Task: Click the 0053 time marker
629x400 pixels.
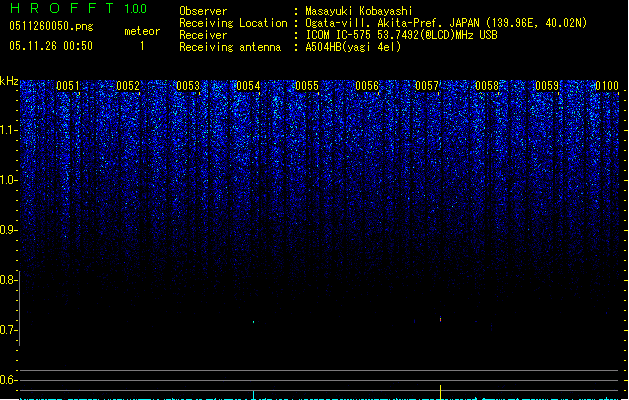Action: click(188, 86)
